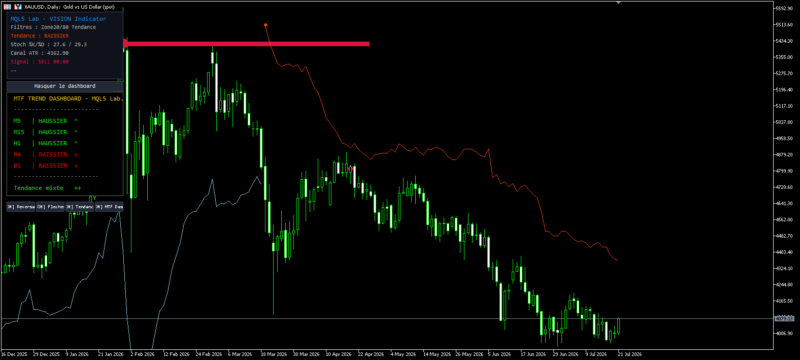Click the Canal ATR : 4362.90 line
Screen dimensions: 800x360
pyautogui.click(x=39, y=53)
